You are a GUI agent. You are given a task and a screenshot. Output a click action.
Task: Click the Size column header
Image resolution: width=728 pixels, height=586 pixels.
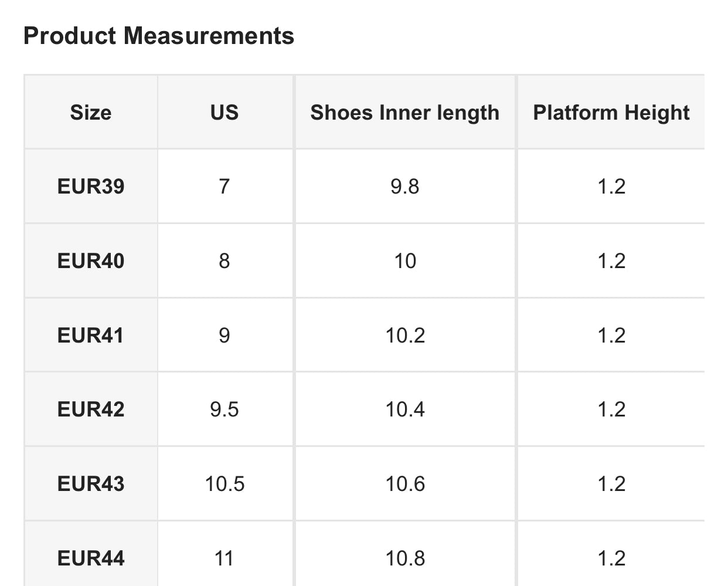91,112
